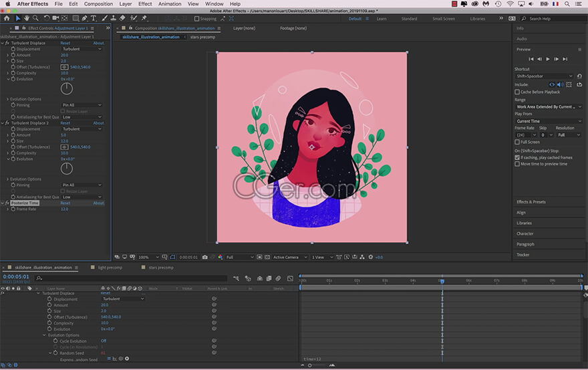Click the Home icon in toolbar
This screenshot has height=370, width=588.
7,18
